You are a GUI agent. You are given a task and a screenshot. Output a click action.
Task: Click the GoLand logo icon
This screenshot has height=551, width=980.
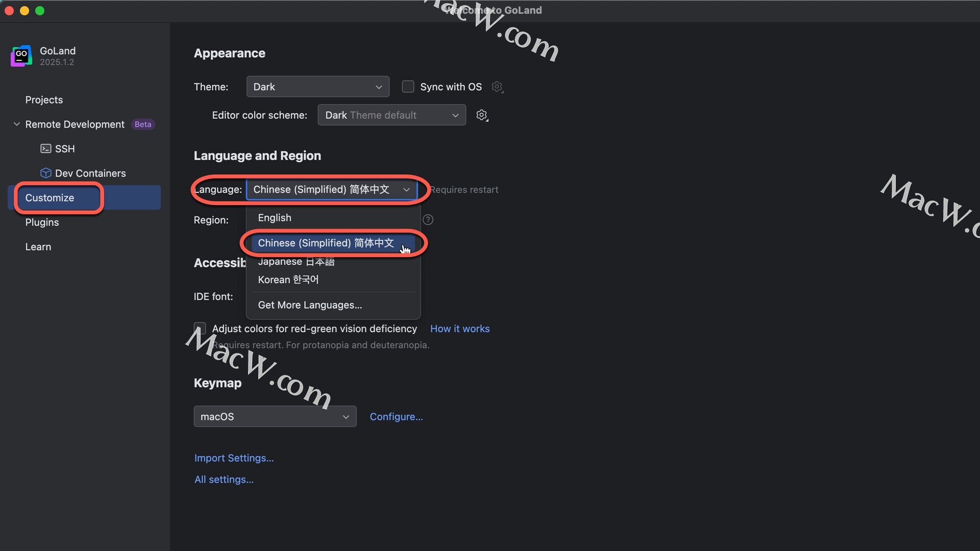click(x=21, y=56)
